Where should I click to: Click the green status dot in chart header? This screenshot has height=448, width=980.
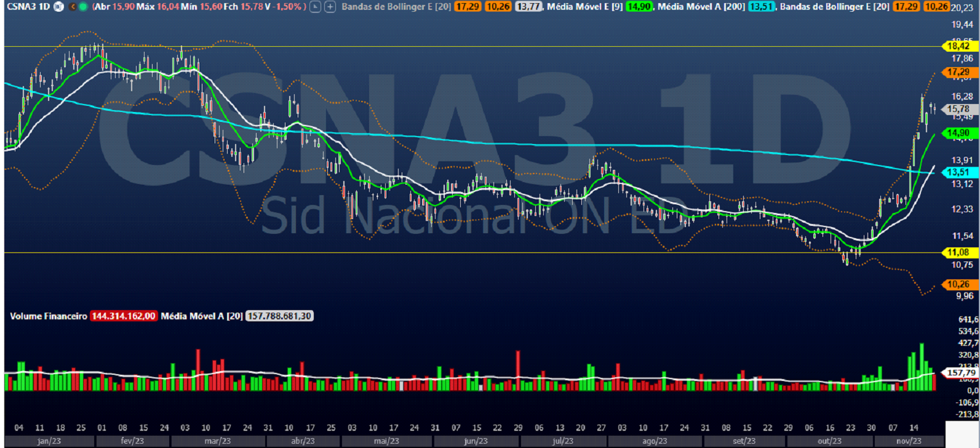[83, 7]
